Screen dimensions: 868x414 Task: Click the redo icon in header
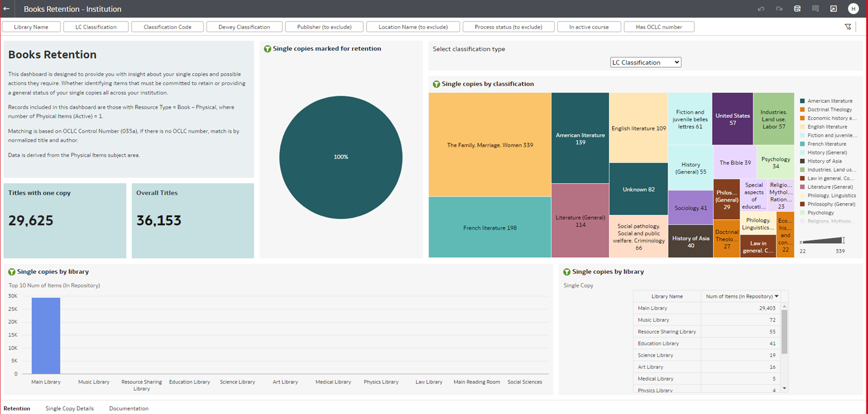click(x=779, y=9)
